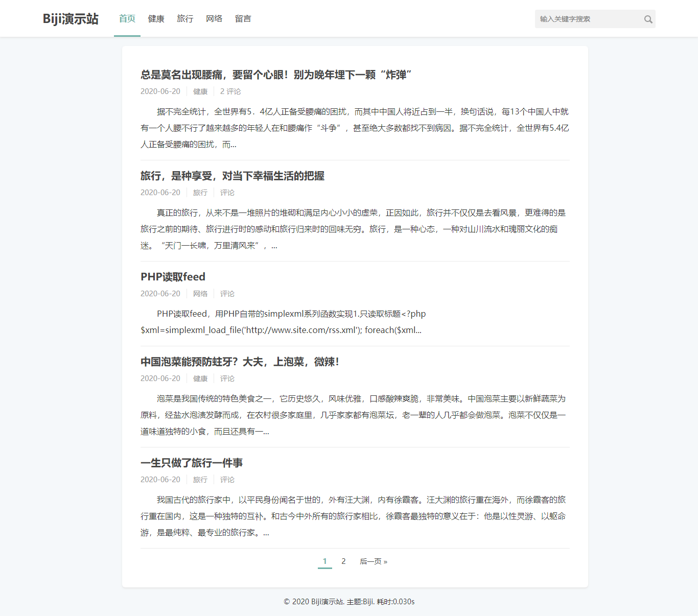Click 旅行 category under 一生只做了旅行一件事

point(200,480)
